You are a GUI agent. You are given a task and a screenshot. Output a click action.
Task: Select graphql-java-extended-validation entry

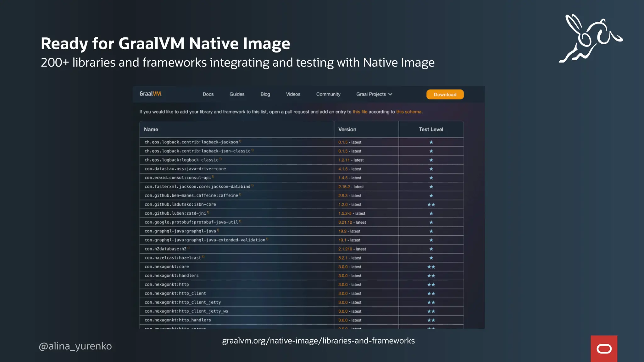pyautogui.click(x=205, y=240)
